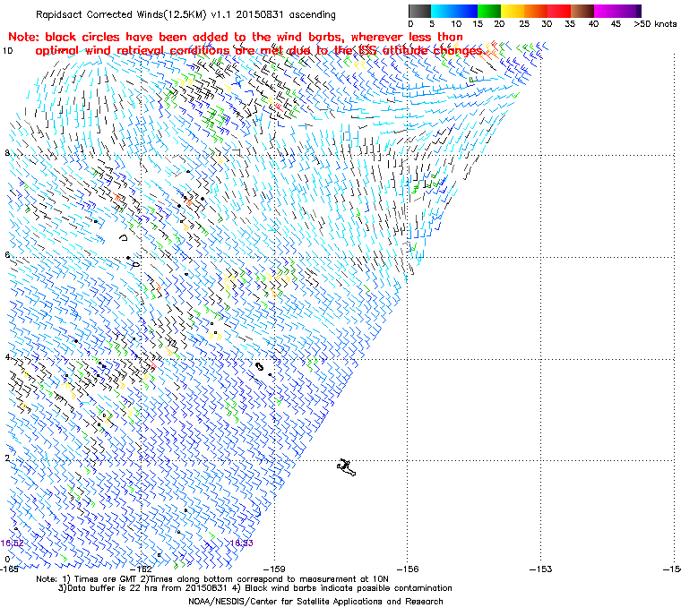This screenshot has height=616, width=681.
Task: Click the purple '16:52' pass time stamp
Action: [x=13, y=543]
